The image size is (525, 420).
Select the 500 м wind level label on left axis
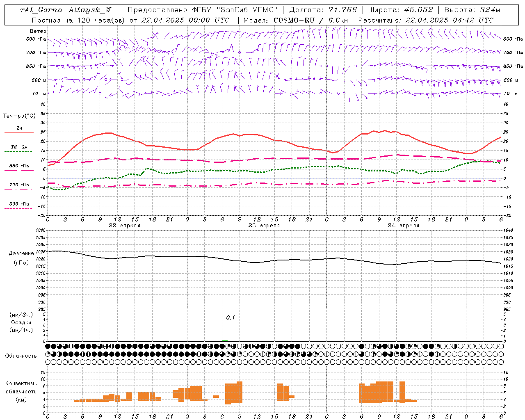[39, 80]
